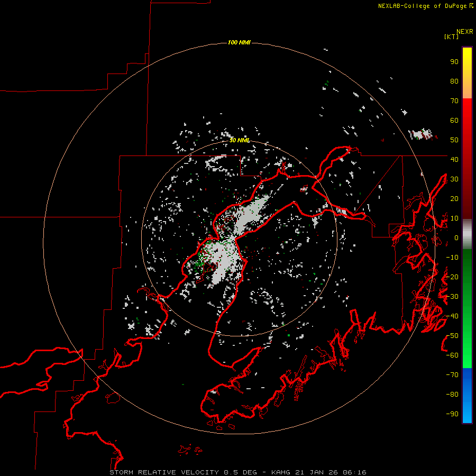The image size is (476, 476).
Task: Click the "50 NMI" range ring label
Action: point(239,140)
